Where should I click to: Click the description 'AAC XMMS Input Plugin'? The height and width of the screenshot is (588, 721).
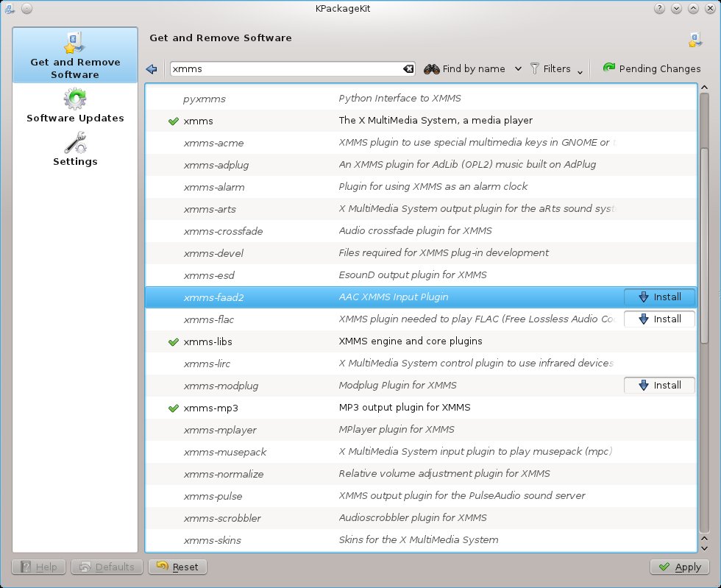pos(393,297)
